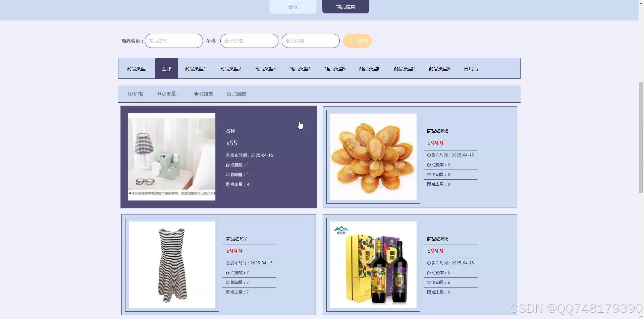This screenshot has height=319, width=644.
Task: Click the wine gift box product image
Action: point(373,264)
